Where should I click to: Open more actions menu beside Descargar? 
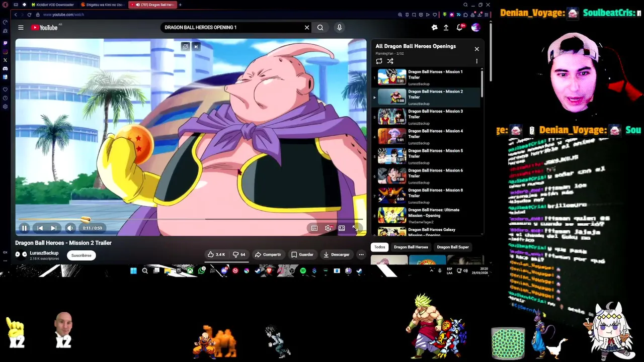[361, 255]
